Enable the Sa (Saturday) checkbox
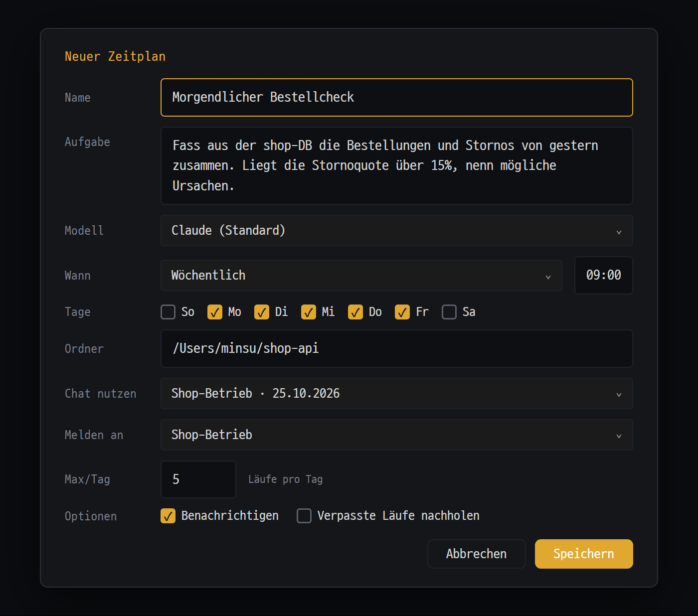698x616 pixels. coord(449,312)
